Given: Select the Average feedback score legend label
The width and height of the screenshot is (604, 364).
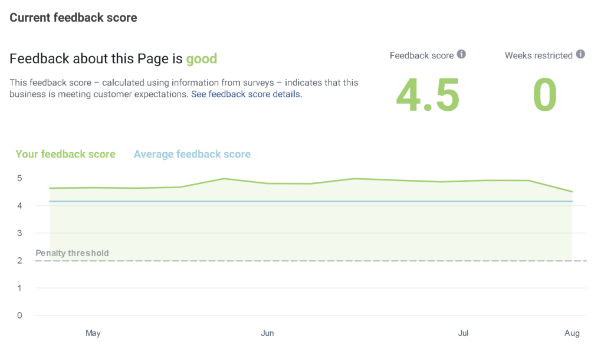Looking at the screenshot, I should pos(192,154).
